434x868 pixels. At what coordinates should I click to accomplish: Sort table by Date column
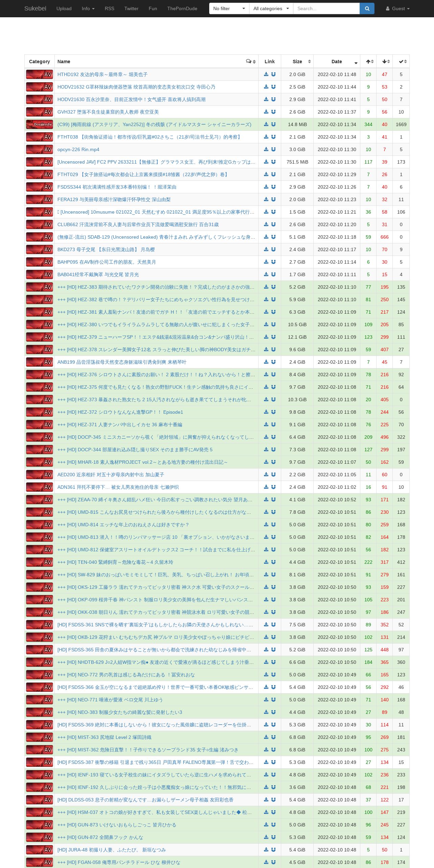click(337, 62)
